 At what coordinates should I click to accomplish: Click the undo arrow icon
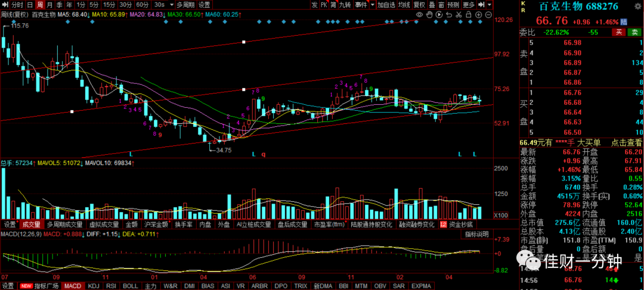click(x=450, y=15)
